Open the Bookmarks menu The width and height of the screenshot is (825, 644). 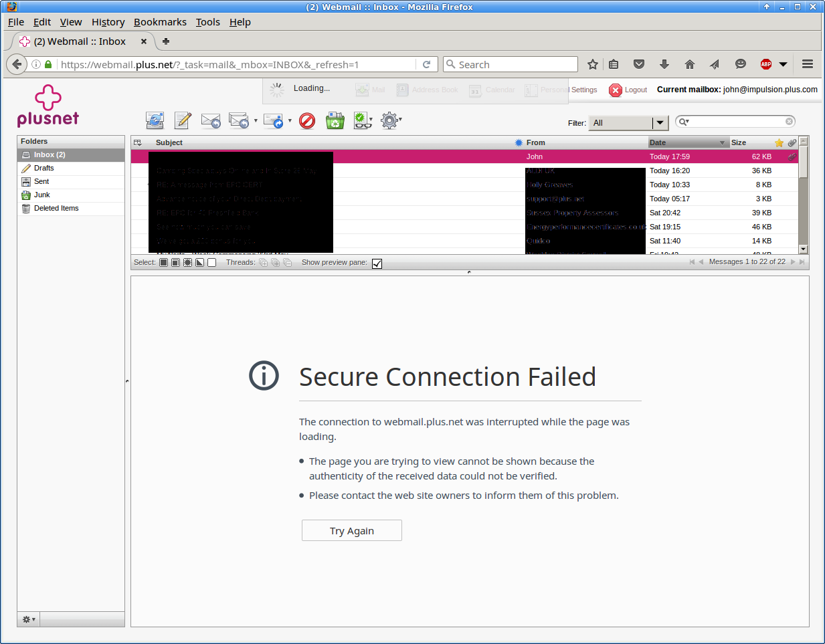pyautogui.click(x=160, y=22)
